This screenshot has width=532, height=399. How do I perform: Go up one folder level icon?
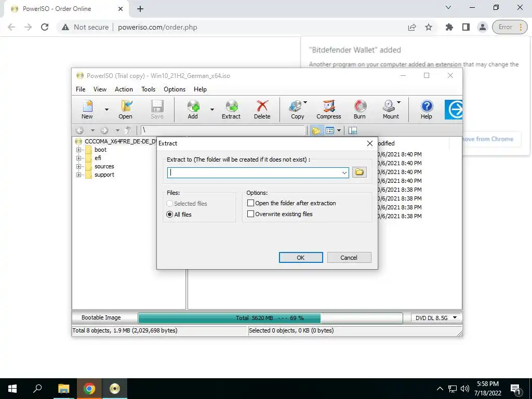point(128,130)
